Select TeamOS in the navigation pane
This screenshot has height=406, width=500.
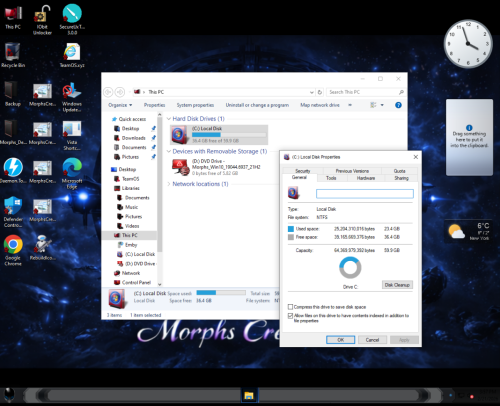(x=130, y=179)
